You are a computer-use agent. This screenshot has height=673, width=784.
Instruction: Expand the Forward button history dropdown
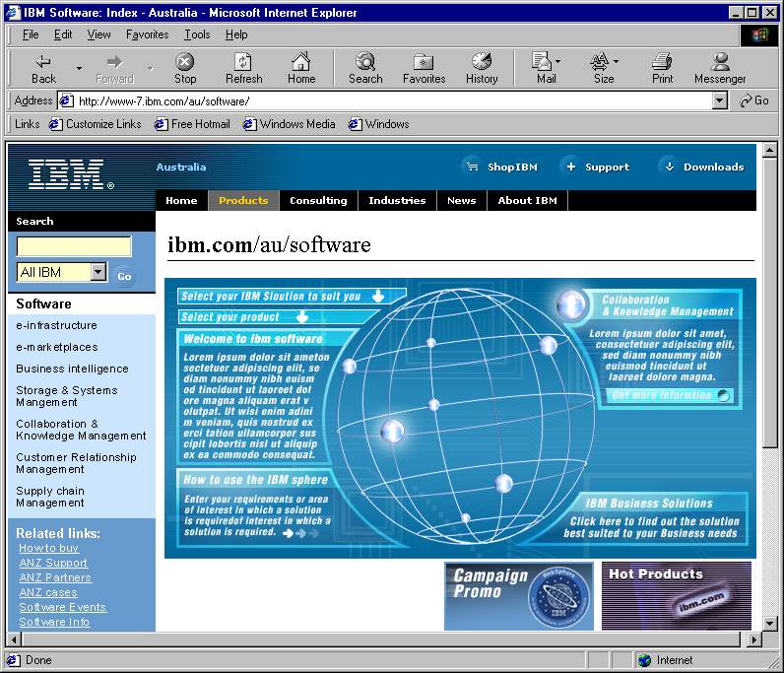[150, 68]
